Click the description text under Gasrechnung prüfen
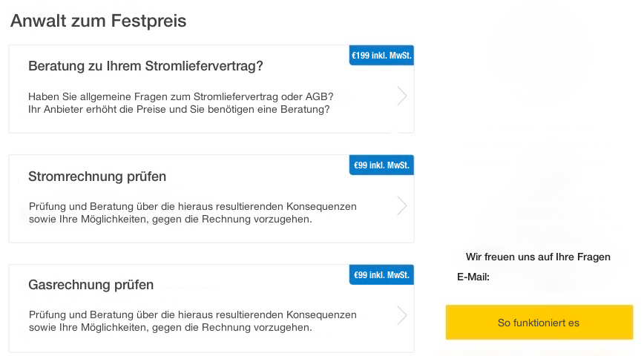 pyautogui.click(x=192, y=321)
